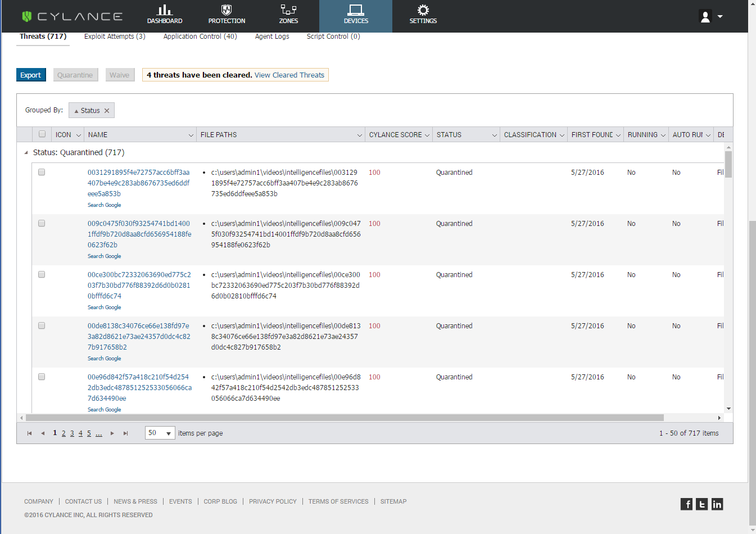Open the CYLANCE SCORE column menu

(427, 135)
